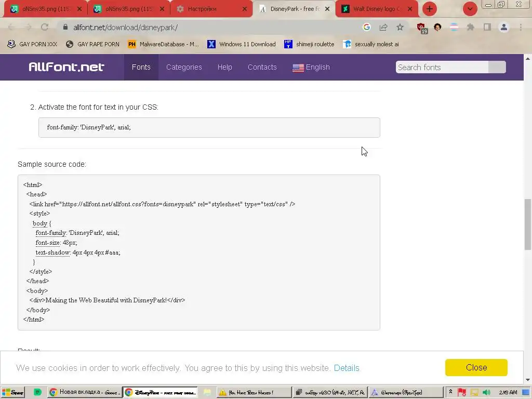Open the volume speaker tray icon

click(x=486, y=393)
